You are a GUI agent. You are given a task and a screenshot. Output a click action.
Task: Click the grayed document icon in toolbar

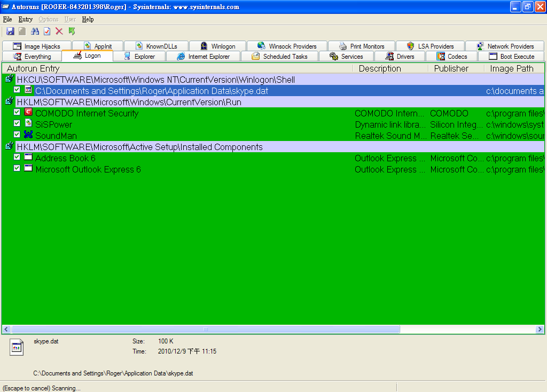22,32
